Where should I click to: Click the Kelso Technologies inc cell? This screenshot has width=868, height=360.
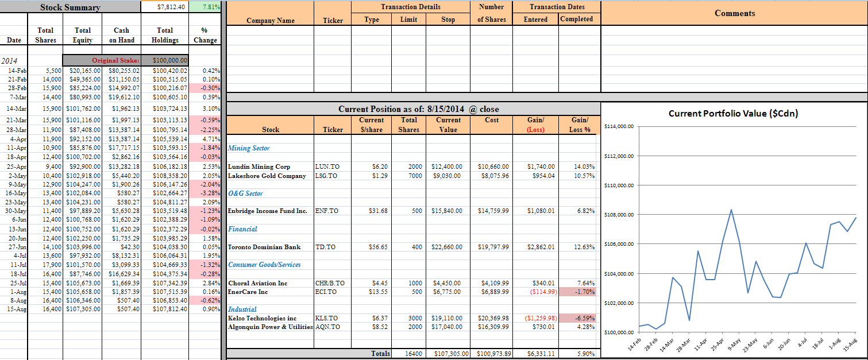(262, 318)
